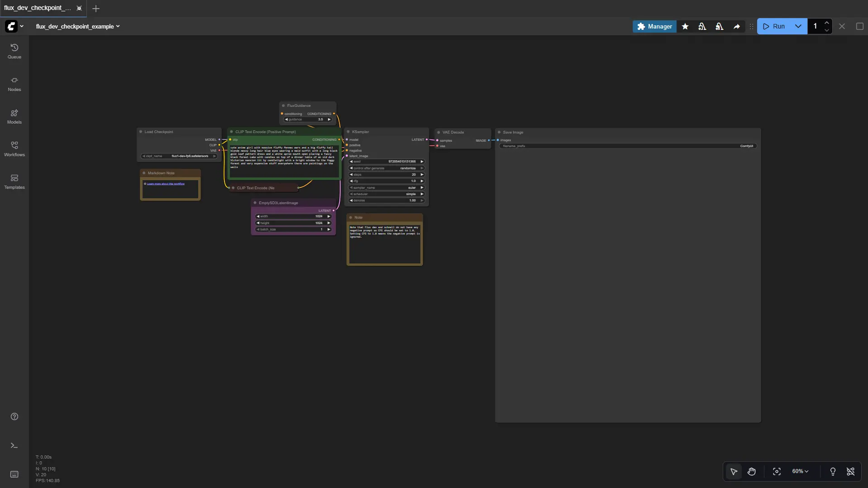Activate the select cursor mode

click(734, 471)
